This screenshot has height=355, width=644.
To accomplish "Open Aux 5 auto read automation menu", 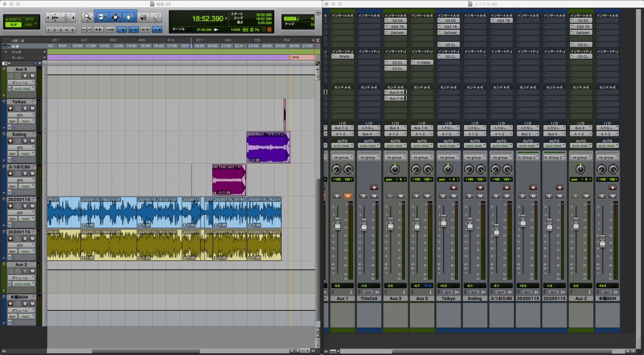I will click(24, 89).
